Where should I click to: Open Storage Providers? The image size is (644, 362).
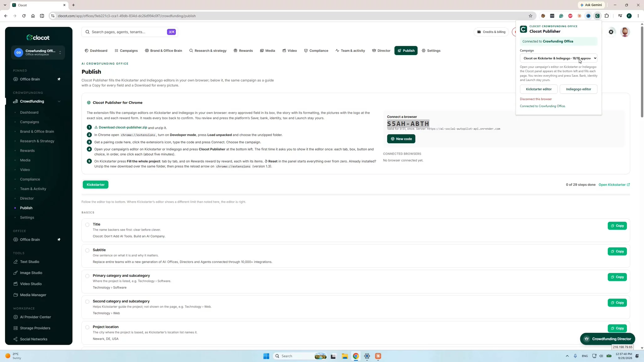tap(35, 328)
